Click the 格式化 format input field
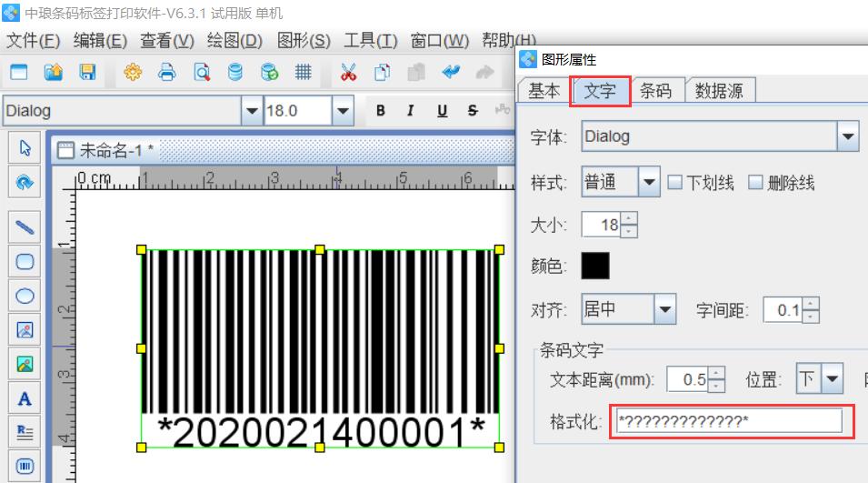The image size is (868, 483). click(729, 421)
